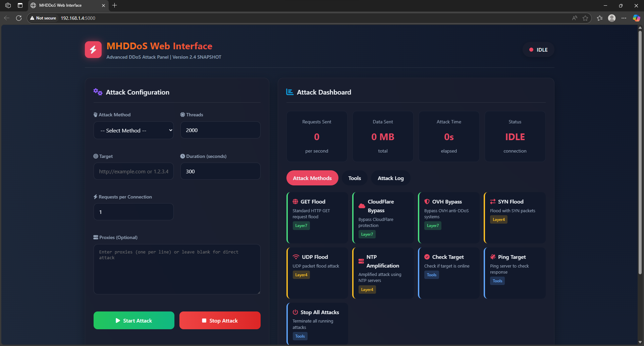Click the Attack Time stat card
The height and width of the screenshot is (346, 644).
coord(449,136)
